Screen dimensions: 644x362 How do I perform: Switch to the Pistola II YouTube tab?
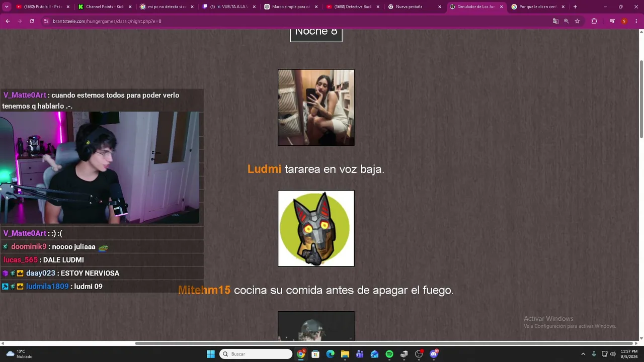click(42, 7)
